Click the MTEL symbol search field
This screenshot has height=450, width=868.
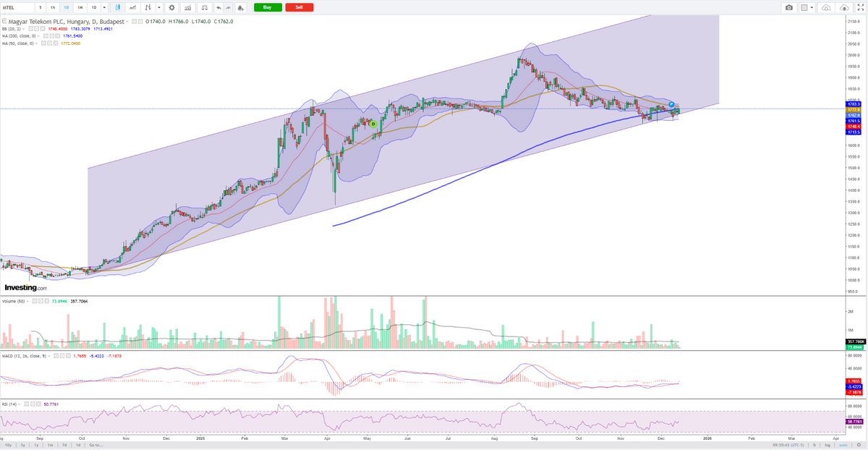(x=16, y=7)
